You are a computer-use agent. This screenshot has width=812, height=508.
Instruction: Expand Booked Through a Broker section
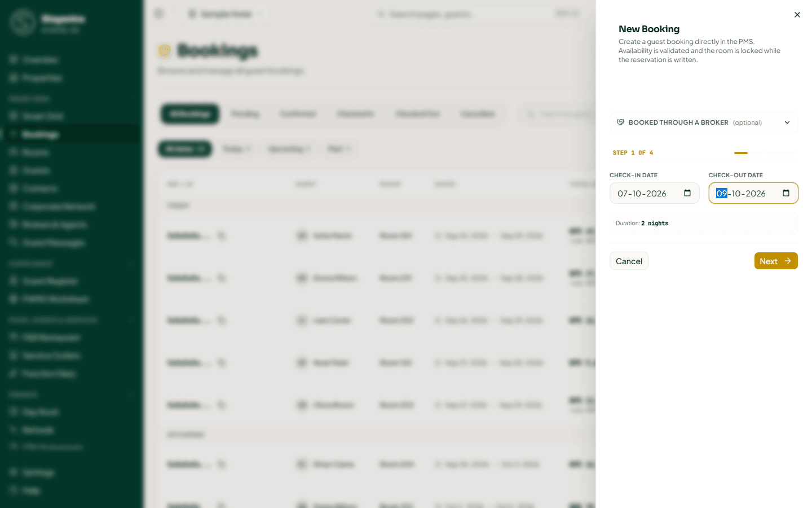[704, 122]
